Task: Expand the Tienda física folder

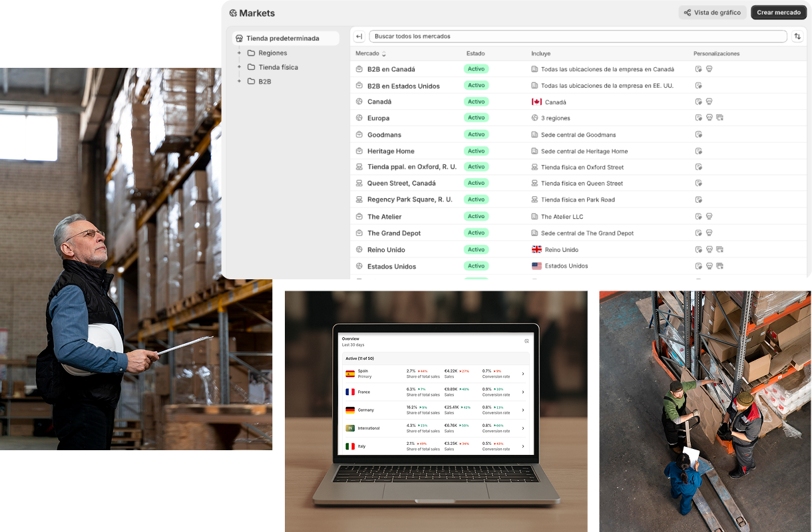Action: (x=239, y=67)
